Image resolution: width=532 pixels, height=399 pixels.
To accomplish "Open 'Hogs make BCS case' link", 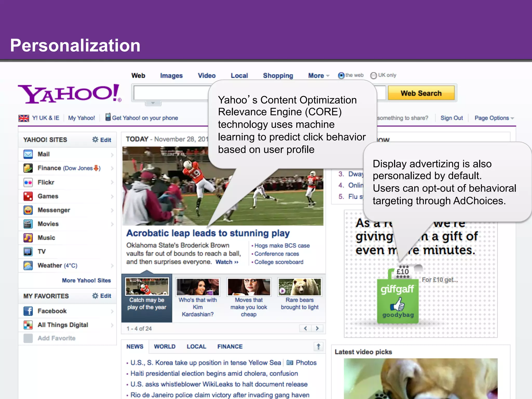I will coord(282,245).
